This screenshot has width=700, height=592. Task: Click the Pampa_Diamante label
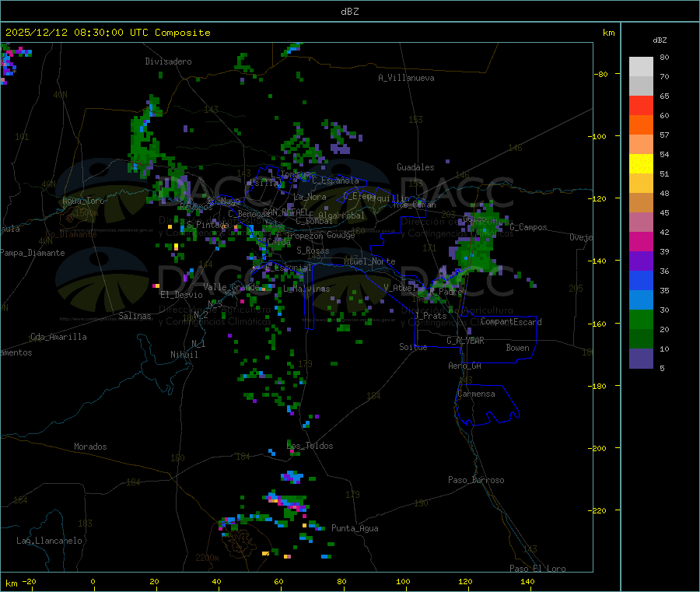(x=33, y=253)
